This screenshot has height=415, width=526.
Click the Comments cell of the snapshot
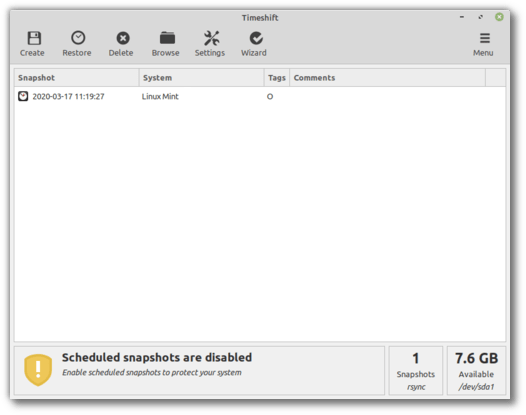[x=387, y=97]
